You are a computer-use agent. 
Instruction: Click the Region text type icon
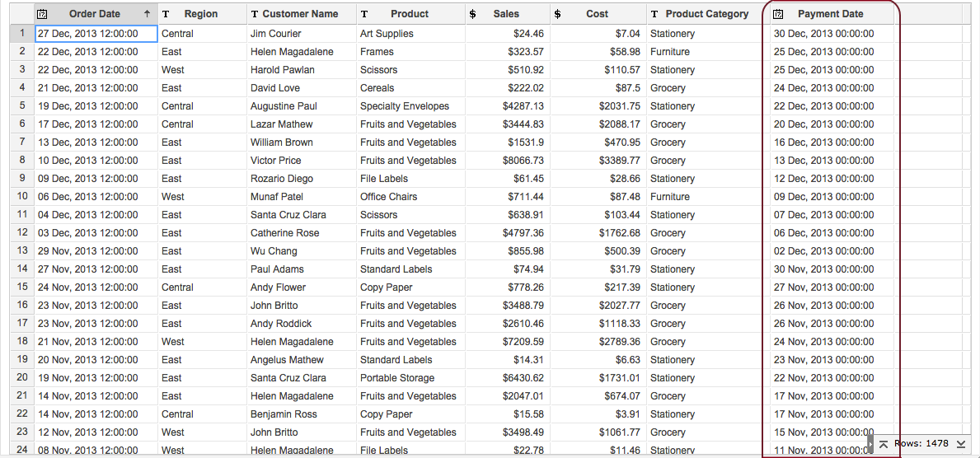166,14
